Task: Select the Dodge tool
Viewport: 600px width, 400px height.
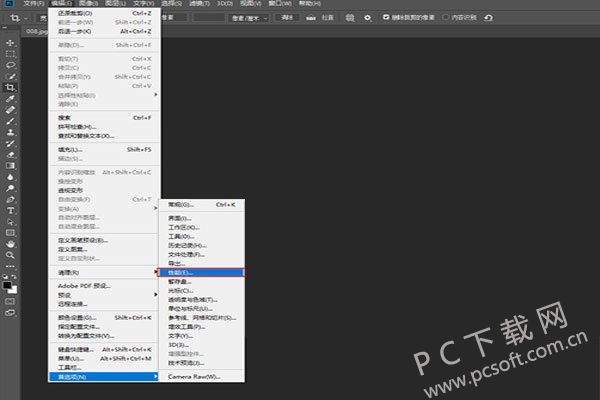Action: tap(10, 188)
